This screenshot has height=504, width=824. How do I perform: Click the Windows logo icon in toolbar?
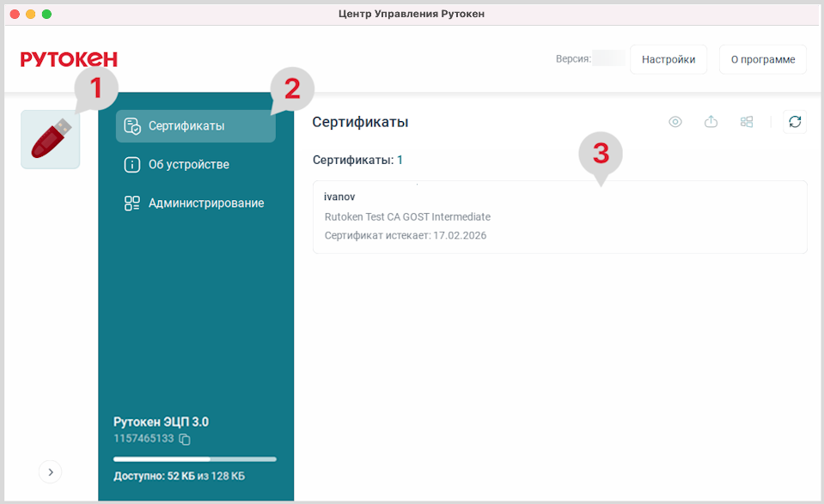point(747,122)
